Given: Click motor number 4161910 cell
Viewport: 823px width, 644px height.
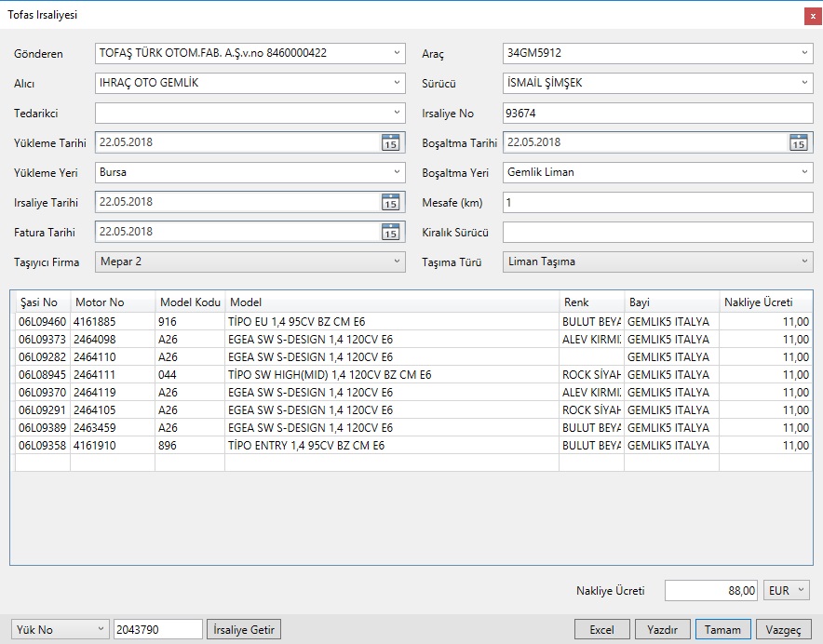Looking at the screenshot, I should [x=113, y=446].
